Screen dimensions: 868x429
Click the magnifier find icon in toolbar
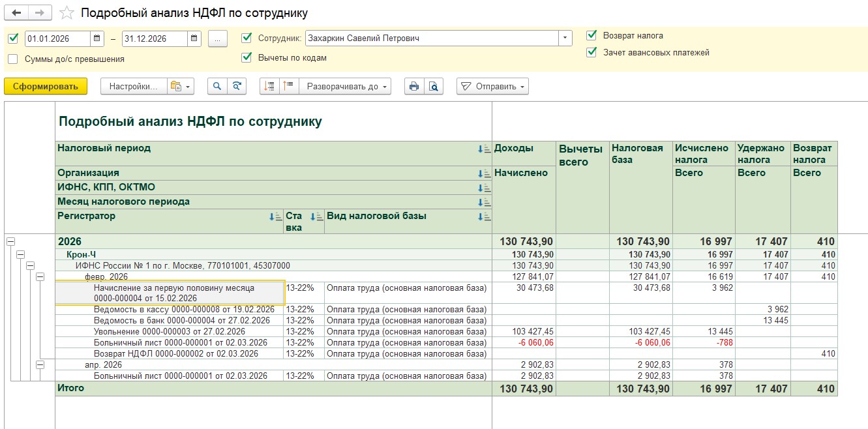point(217,86)
